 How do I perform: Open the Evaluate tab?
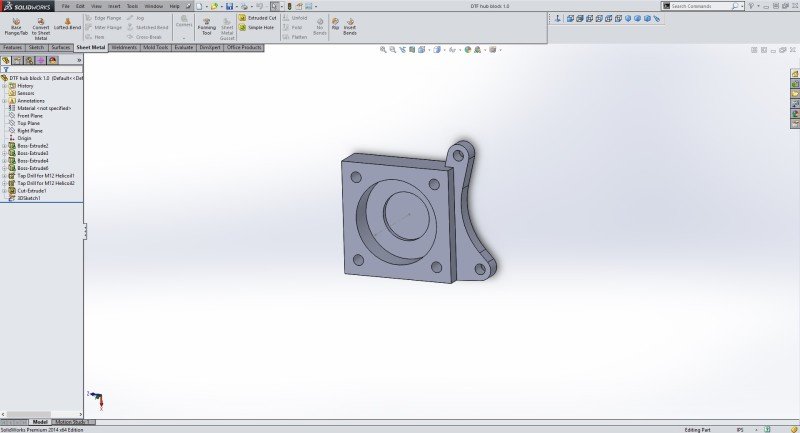pos(184,47)
